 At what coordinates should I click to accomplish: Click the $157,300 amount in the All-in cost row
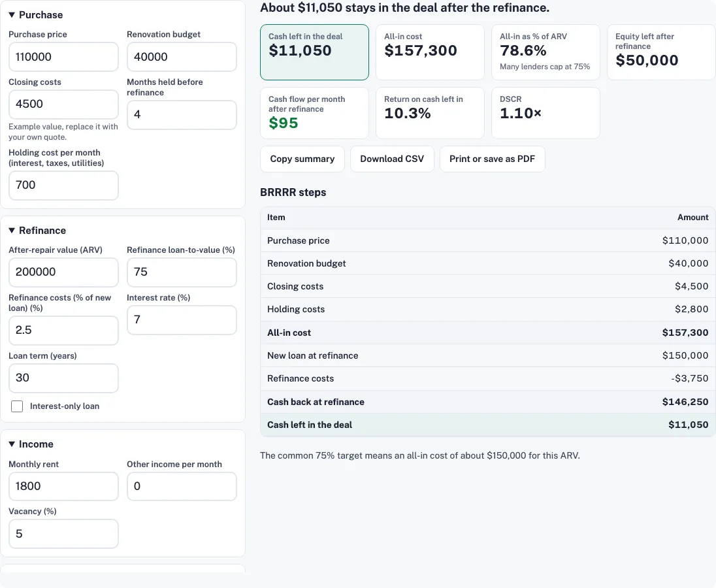(x=685, y=333)
